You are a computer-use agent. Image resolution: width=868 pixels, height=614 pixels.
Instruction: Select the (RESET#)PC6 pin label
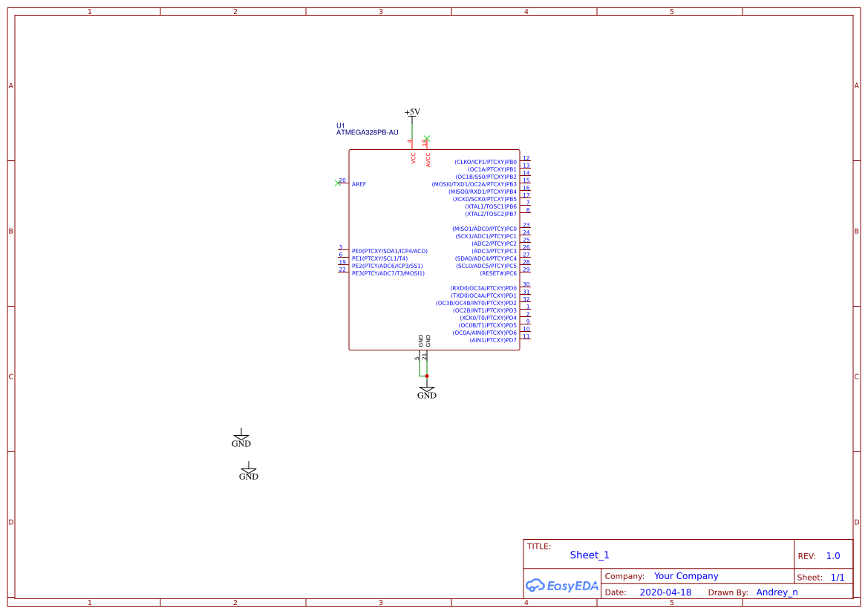(x=498, y=273)
